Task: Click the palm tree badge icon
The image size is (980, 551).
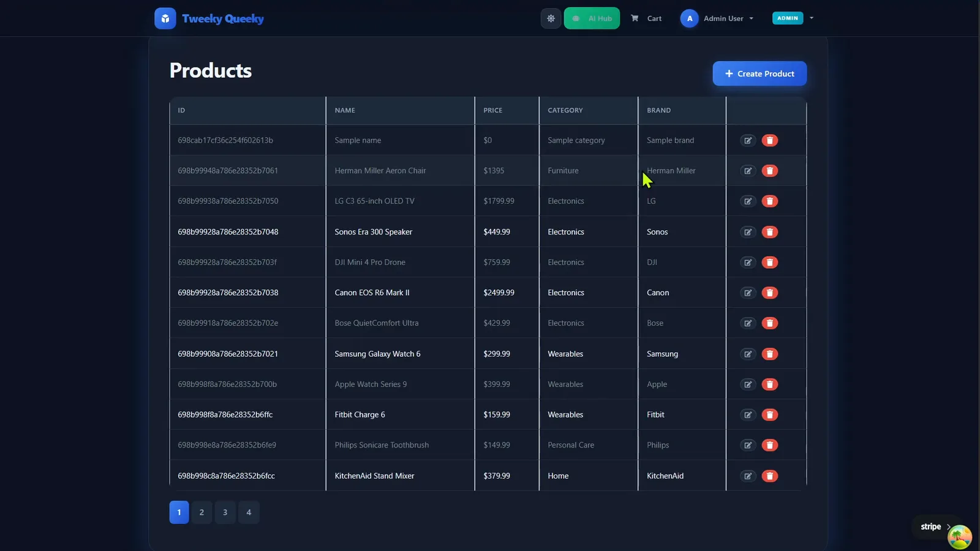Action: point(959,538)
